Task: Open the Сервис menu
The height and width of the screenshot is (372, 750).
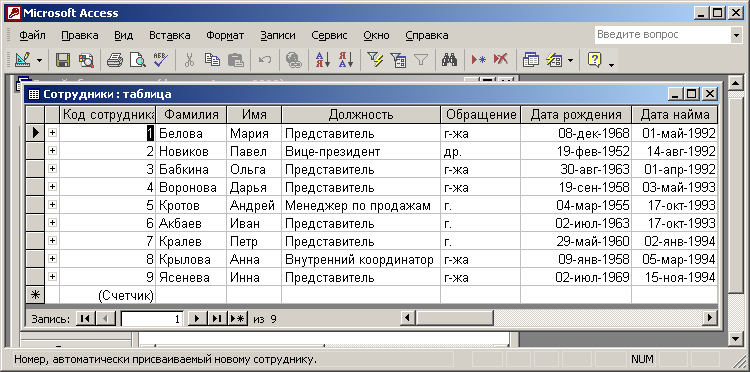Action: click(330, 35)
